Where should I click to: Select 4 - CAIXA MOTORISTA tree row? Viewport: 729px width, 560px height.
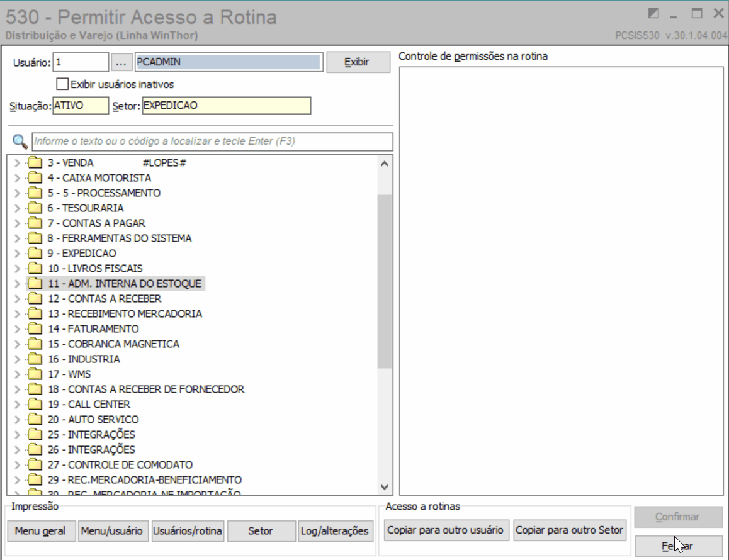[99, 178]
